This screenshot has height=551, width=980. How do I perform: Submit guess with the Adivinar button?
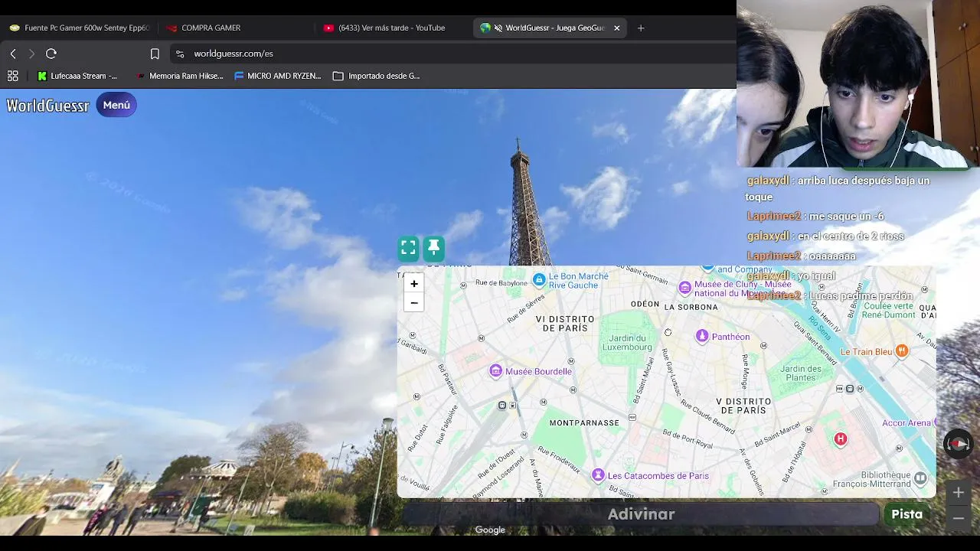[x=641, y=514]
